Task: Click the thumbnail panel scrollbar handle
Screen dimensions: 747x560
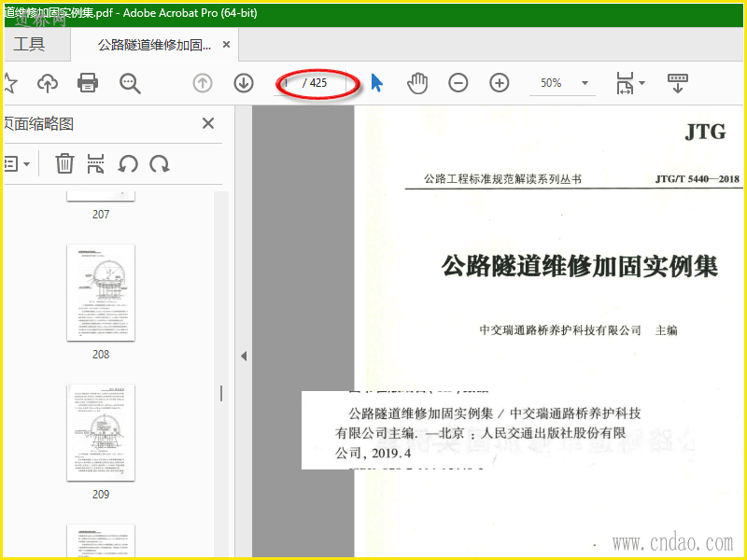Action: pos(221,393)
